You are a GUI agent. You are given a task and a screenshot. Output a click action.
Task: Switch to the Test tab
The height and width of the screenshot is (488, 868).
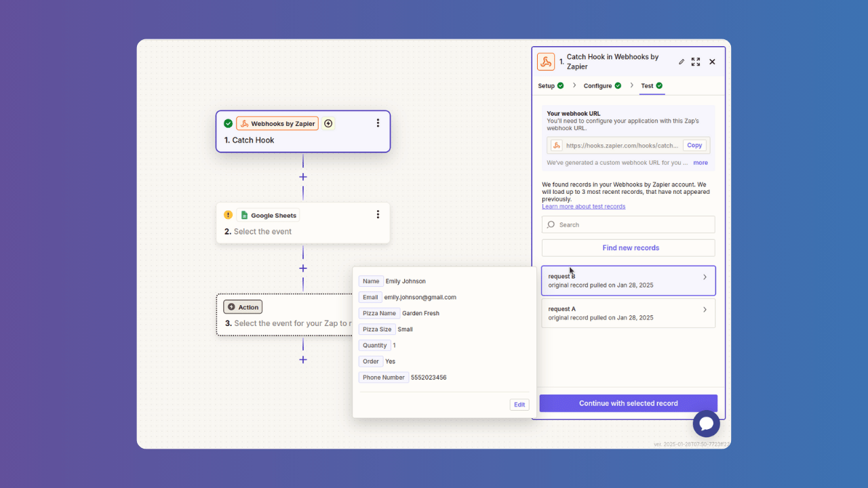pos(652,86)
